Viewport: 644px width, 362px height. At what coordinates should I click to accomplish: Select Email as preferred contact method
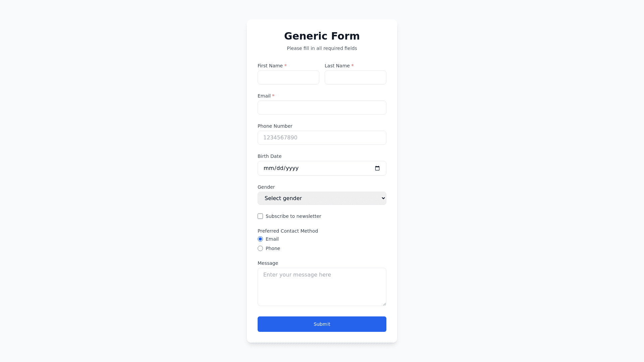coord(260,239)
